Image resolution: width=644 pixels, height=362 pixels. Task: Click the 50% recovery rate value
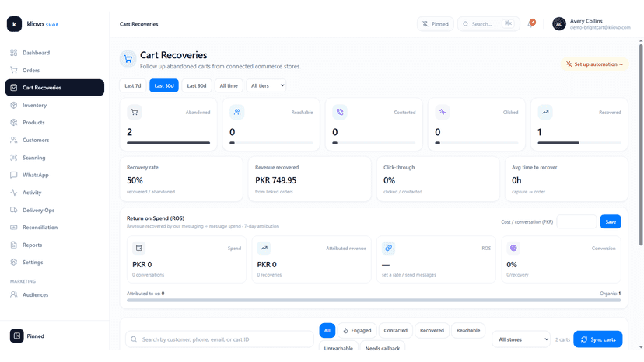[x=135, y=180]
